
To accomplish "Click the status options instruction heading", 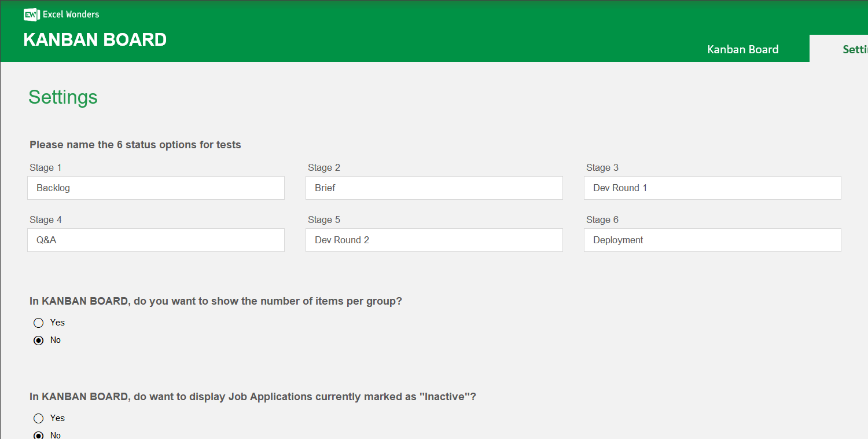I will [135, 144].
